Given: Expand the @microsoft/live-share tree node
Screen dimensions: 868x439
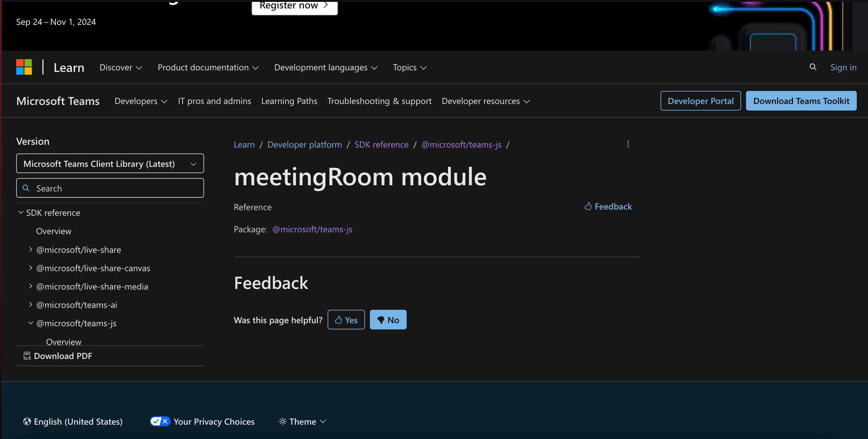Looking at the screenshot, I should (31, 249).
